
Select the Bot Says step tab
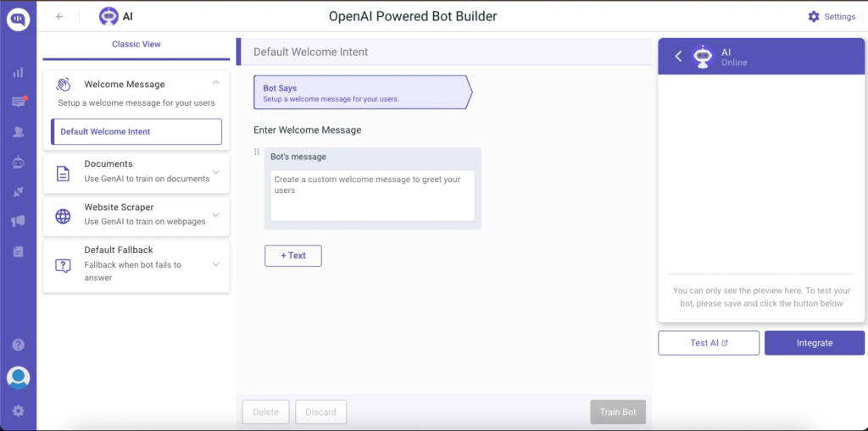coord(363,92)
